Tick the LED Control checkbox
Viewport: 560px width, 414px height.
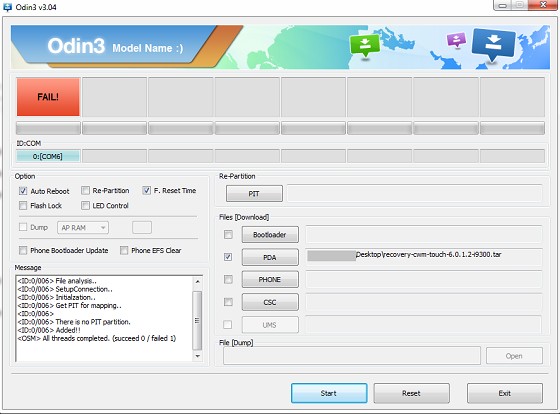coord(85,205)
